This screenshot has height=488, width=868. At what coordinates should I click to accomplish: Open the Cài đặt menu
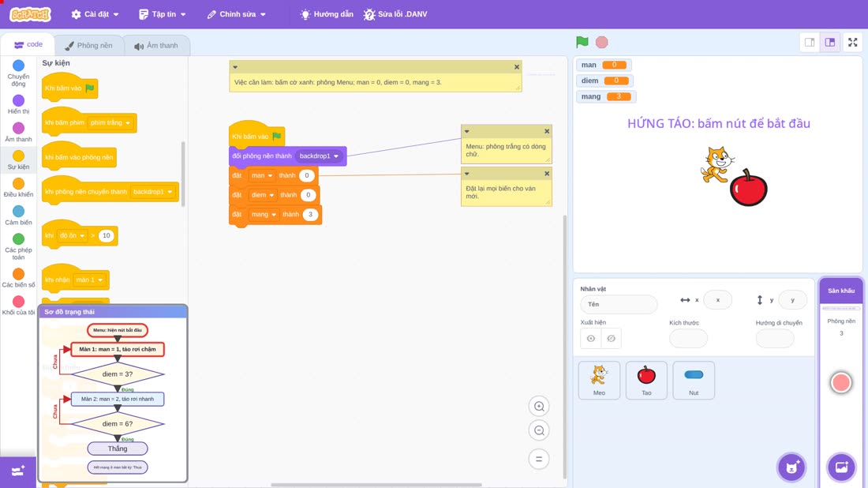coord(95,14)
